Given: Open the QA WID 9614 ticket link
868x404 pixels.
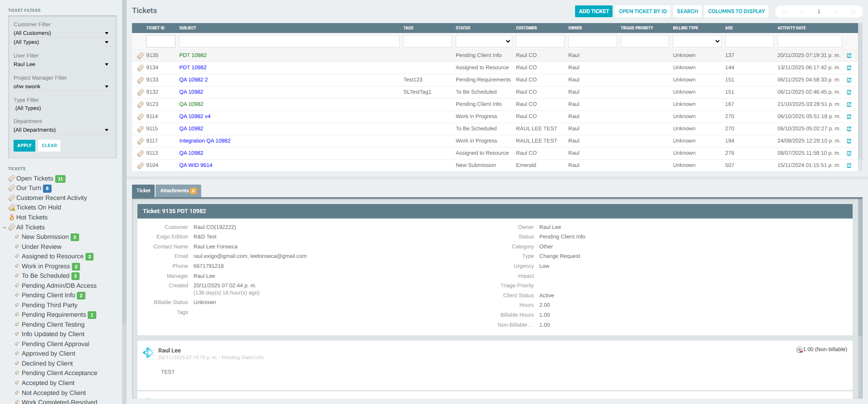Looking at the screenshot, I should 196,165.
